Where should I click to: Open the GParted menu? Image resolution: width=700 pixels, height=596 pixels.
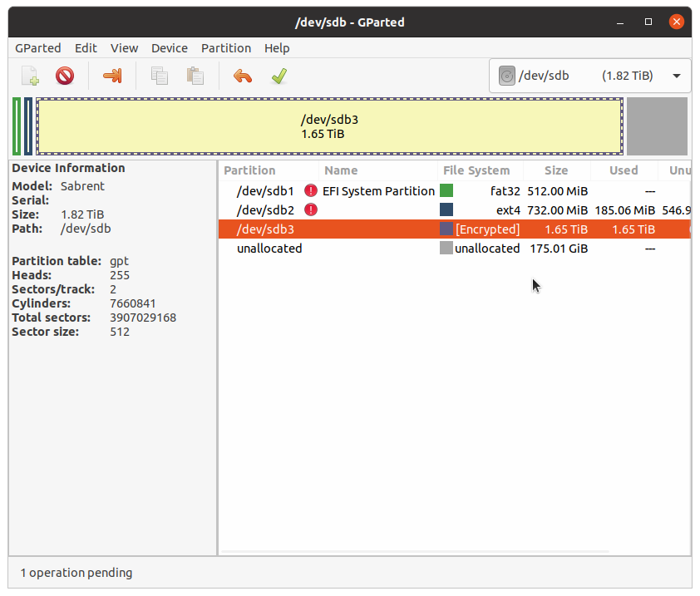click(38, 48)
